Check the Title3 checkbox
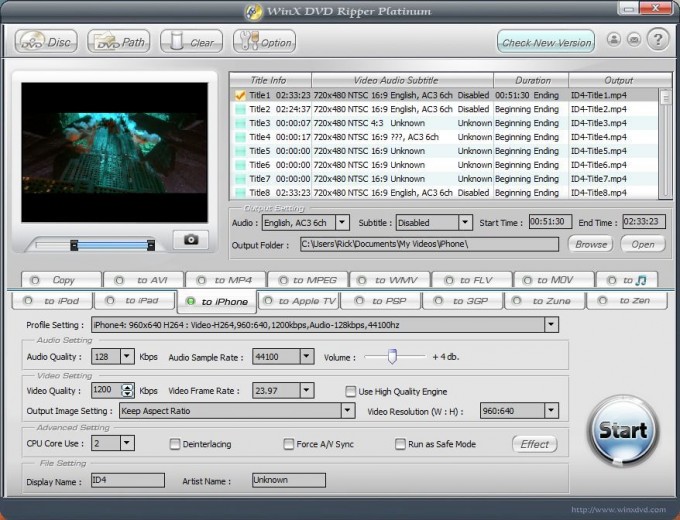The height and width of the screenshot is (520, 680). point(240,123)
